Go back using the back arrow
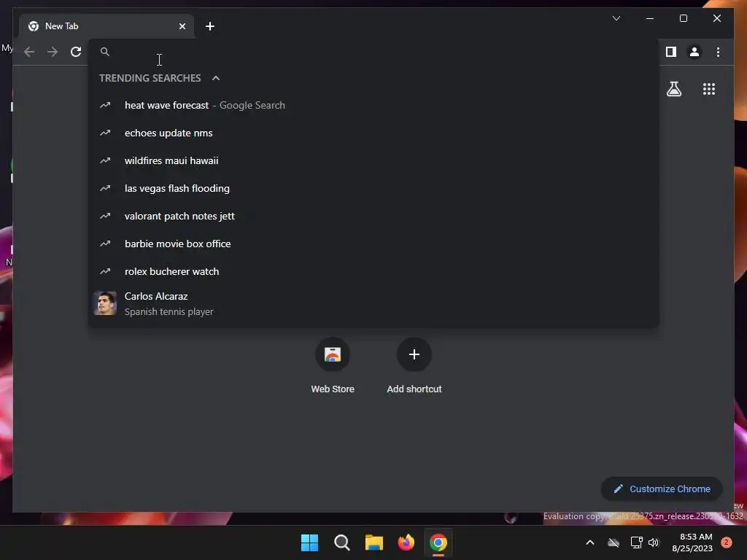This screenshot has height=560, width=747. pyautogui.click(x=29, y=52)
